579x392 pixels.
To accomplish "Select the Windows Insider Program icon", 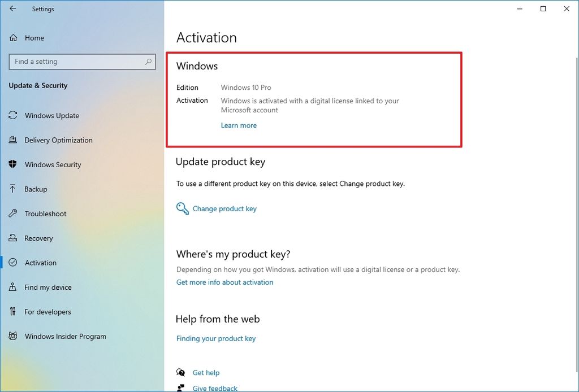I will pos(13,336).
